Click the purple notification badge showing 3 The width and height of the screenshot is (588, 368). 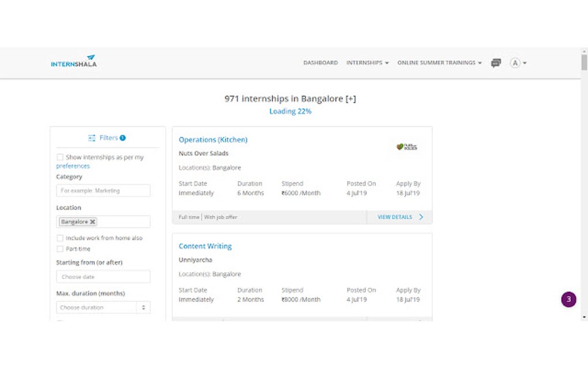pyautogui.click(x=568, y=299)
